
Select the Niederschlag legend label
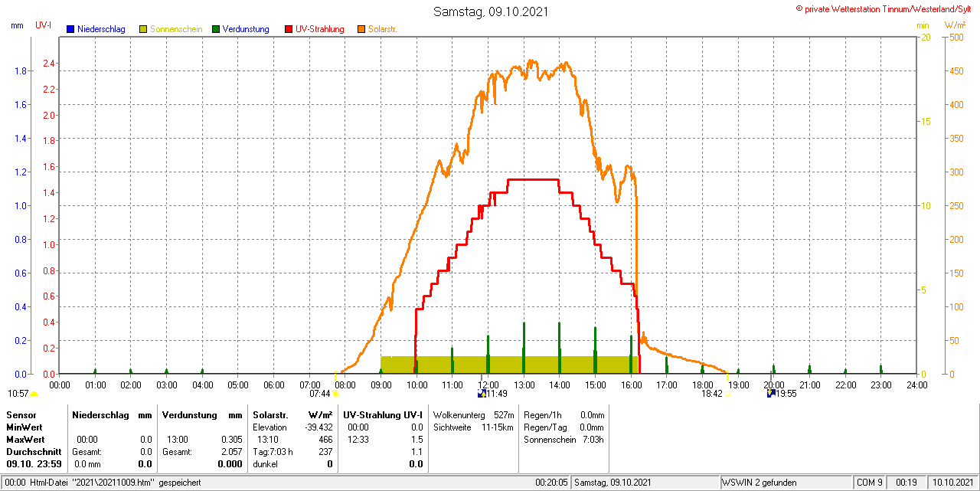[101, 29]
